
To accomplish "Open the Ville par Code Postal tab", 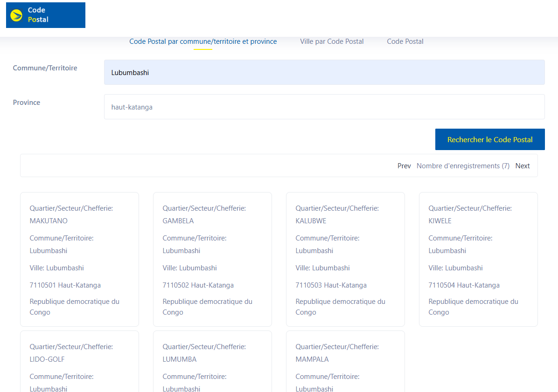I will (x=332, y=41).
